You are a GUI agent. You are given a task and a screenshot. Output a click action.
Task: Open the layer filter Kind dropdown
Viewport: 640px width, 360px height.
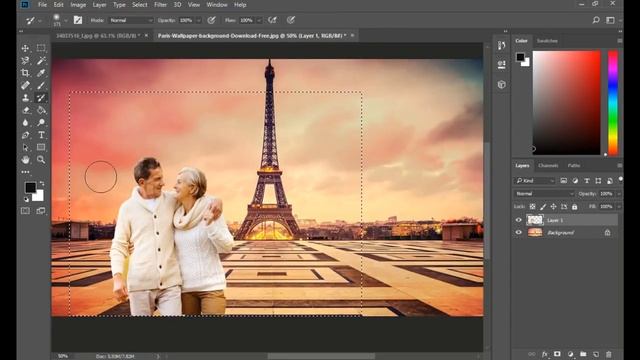pyautogui.click(x=535, y=181)
